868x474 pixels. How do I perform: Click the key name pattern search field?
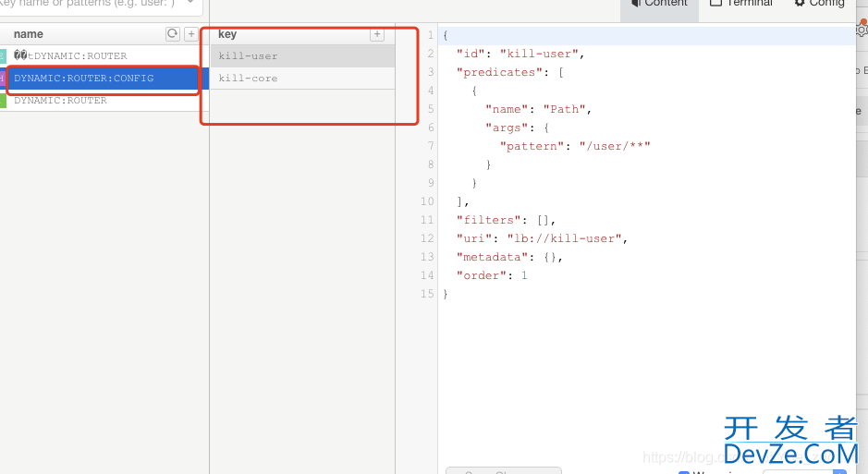94,5
